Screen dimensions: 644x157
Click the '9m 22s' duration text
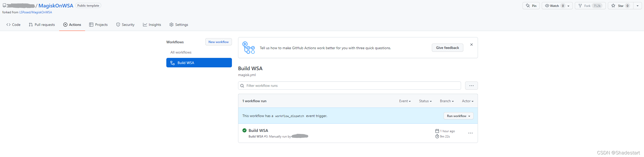pos(445,137)
